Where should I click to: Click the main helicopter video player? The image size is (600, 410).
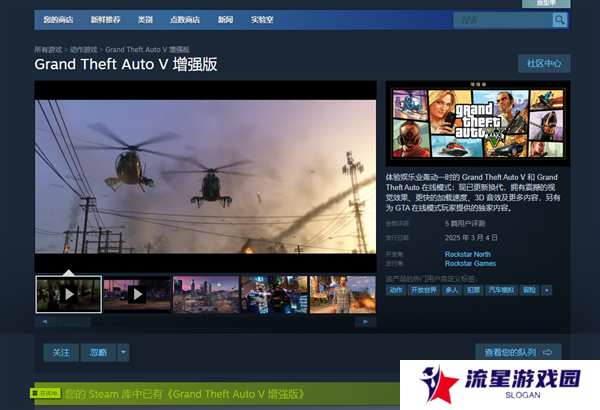click(x=205, y=176)
